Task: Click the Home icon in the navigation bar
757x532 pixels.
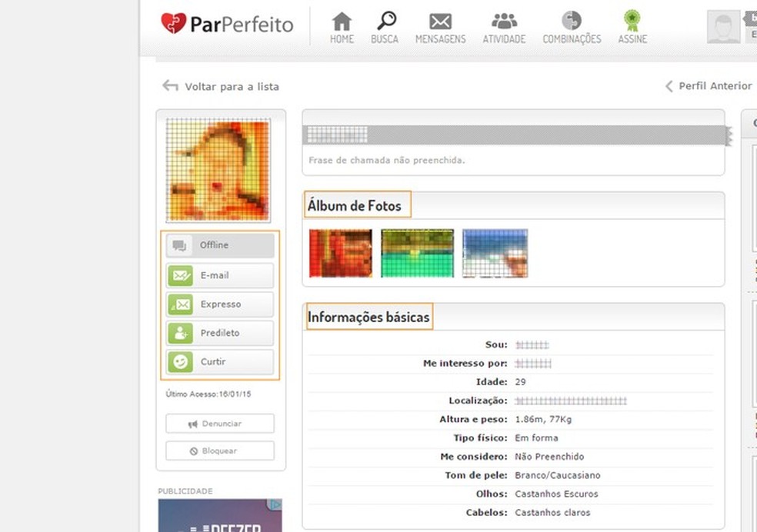Action: coord(341,25)
